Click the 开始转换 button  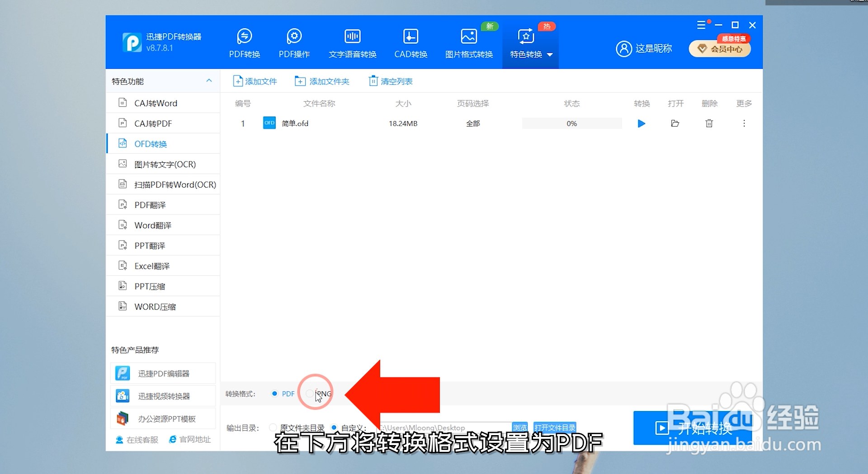[692, 428]
